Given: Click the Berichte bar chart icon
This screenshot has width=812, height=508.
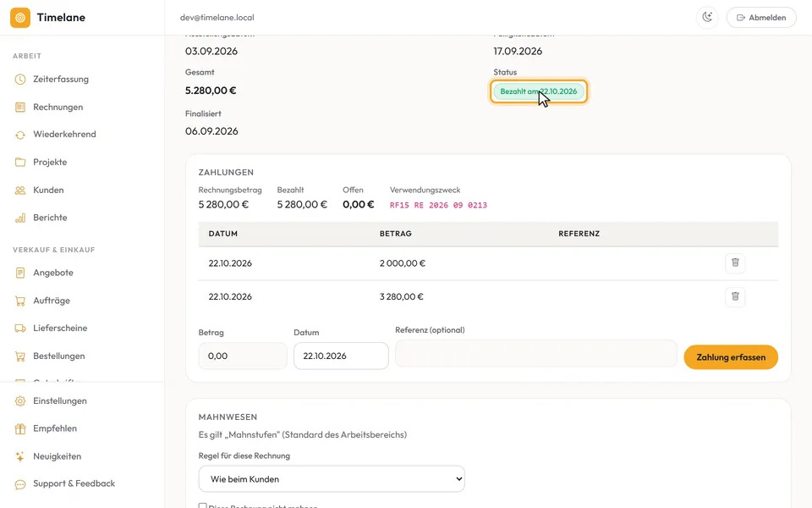Looking at the screenshot, I should (20, 218).
